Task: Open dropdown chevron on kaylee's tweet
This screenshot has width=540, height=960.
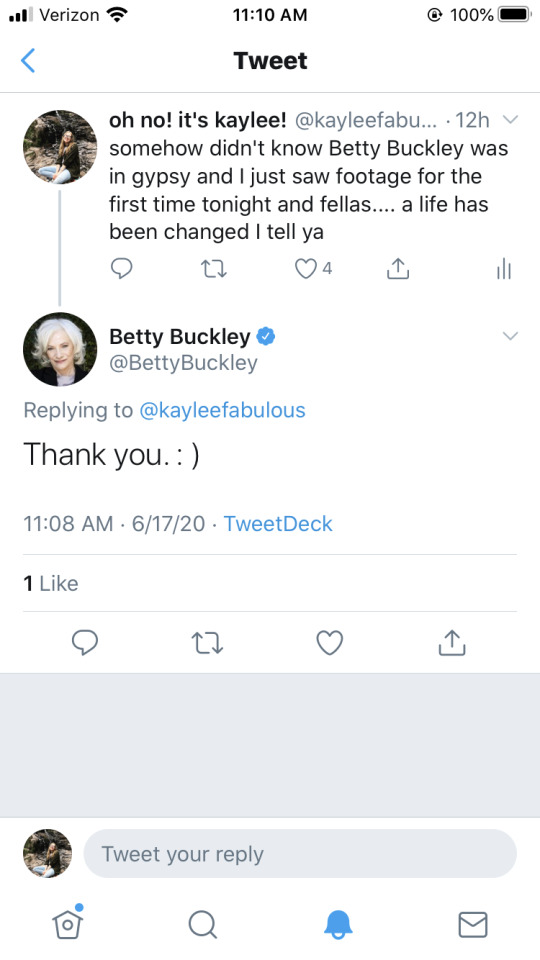Action: [x=510, y=121]
